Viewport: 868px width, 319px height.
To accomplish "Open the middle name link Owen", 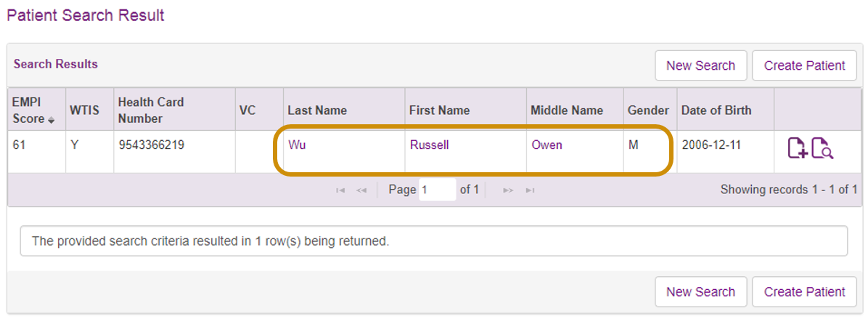I will [x=547, y=145].
